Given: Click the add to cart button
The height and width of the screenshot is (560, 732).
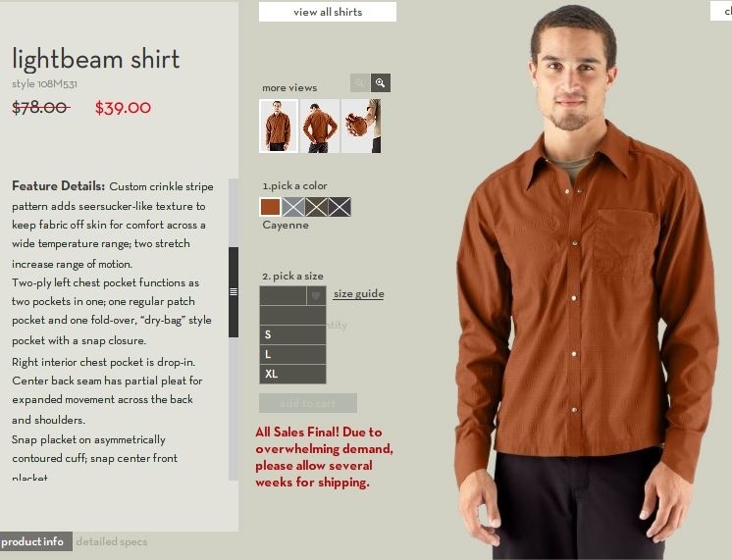Looking at the screenshot, I should pyautogui.click(x=308, y=403).
